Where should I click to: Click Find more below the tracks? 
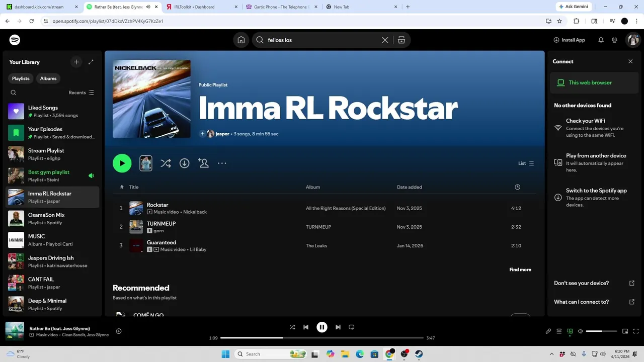pyautogui.click(x=520, y=269)
